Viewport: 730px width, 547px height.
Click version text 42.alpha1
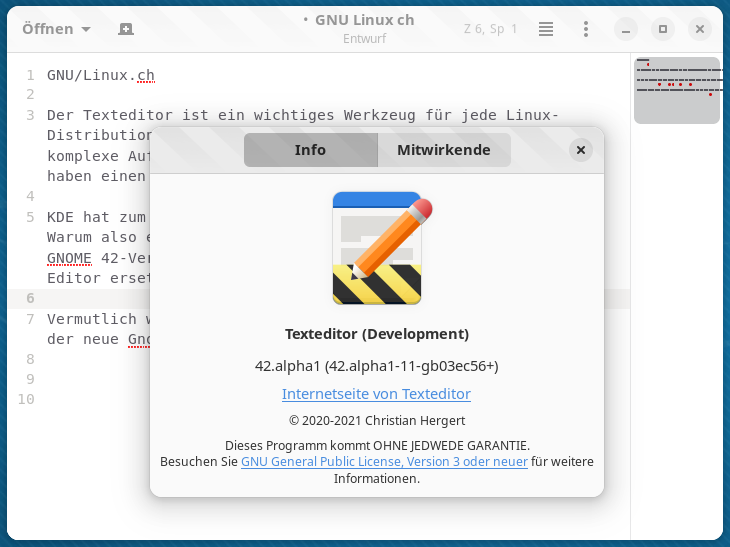377,366
